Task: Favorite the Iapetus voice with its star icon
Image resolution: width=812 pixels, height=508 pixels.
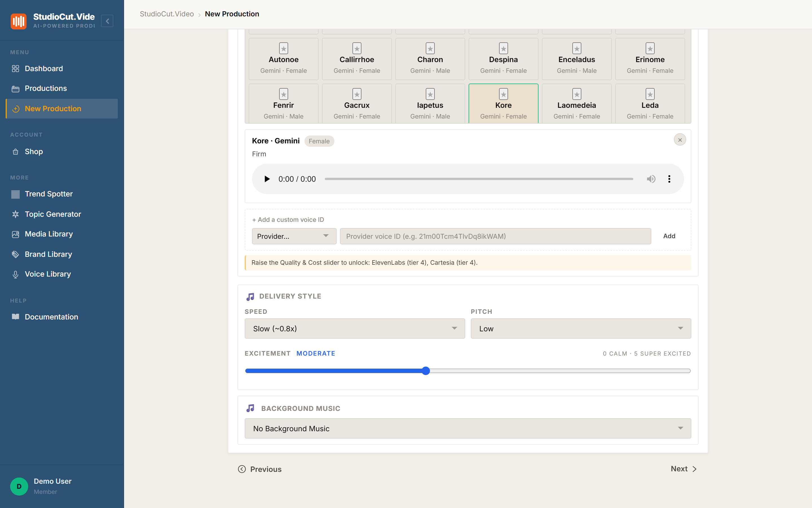Action: tap(430, 94)
